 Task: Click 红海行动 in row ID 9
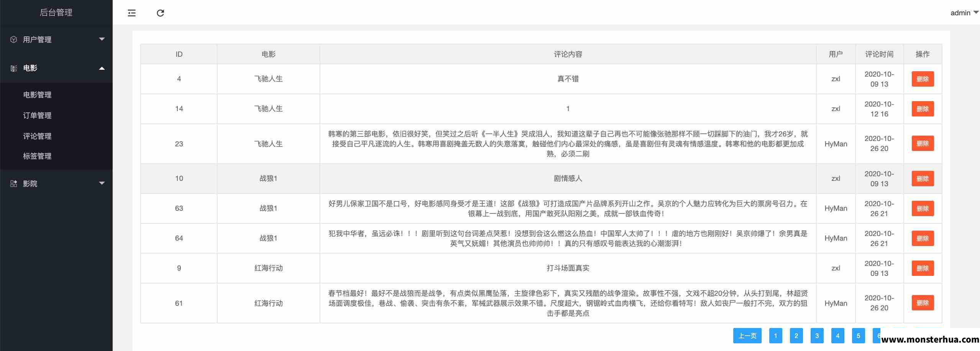point(268,268)
